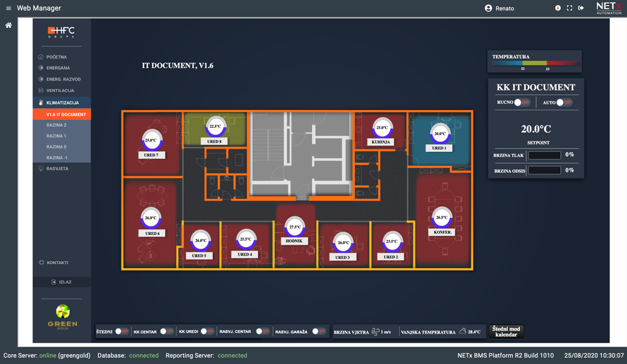
Task: Click the Štedni mod kalendar button
Action: pos(506,332)
